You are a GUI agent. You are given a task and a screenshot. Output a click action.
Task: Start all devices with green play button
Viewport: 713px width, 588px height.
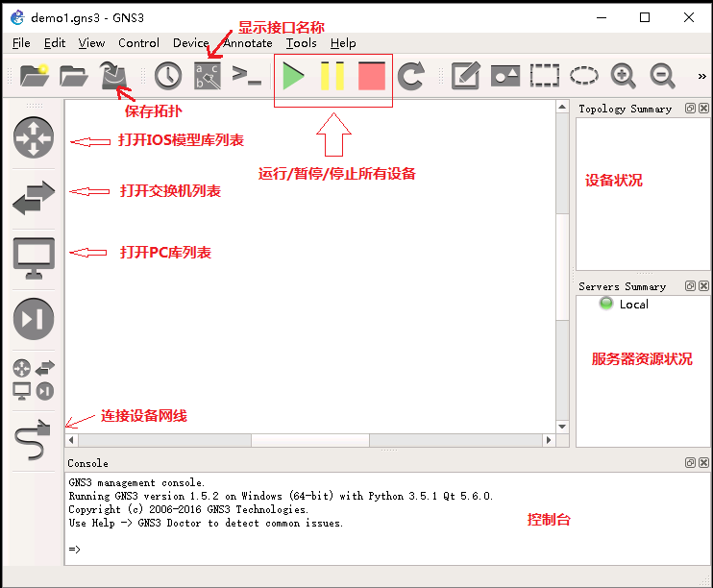coord(293,76)
